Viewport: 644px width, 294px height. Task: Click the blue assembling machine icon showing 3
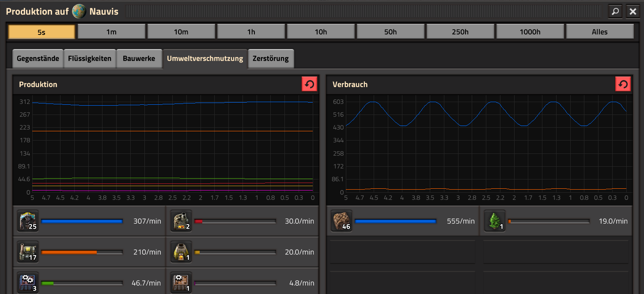[28, 283]
